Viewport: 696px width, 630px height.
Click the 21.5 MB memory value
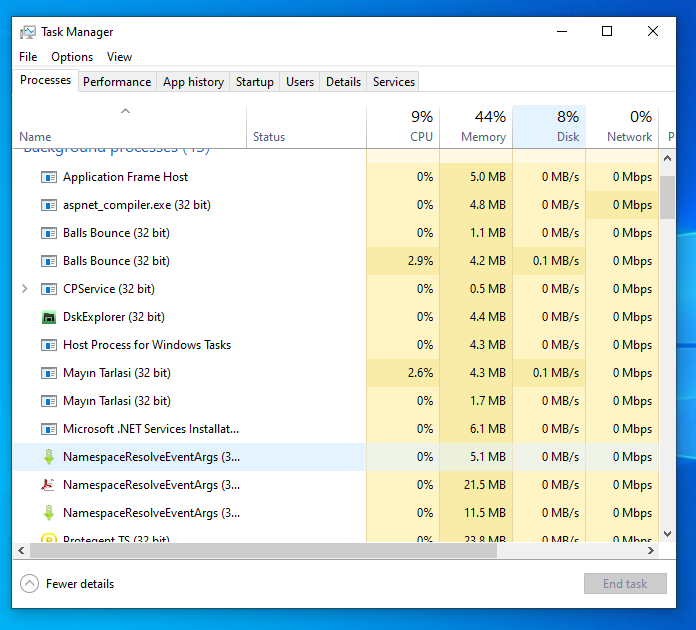(x=485, y=485)
